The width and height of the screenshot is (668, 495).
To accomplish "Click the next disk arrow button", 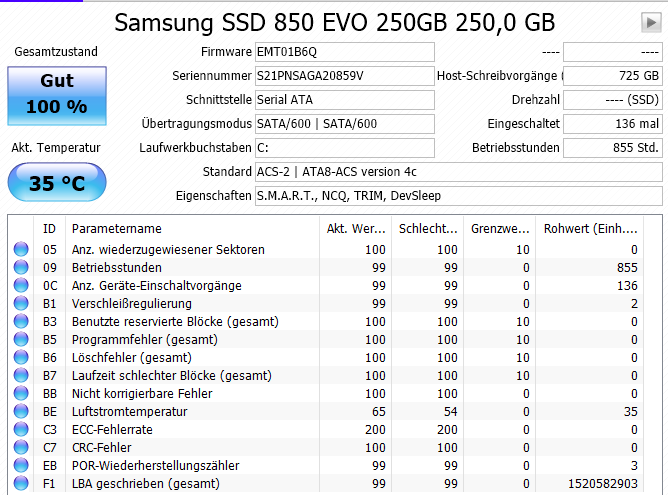I will [651, 22].
